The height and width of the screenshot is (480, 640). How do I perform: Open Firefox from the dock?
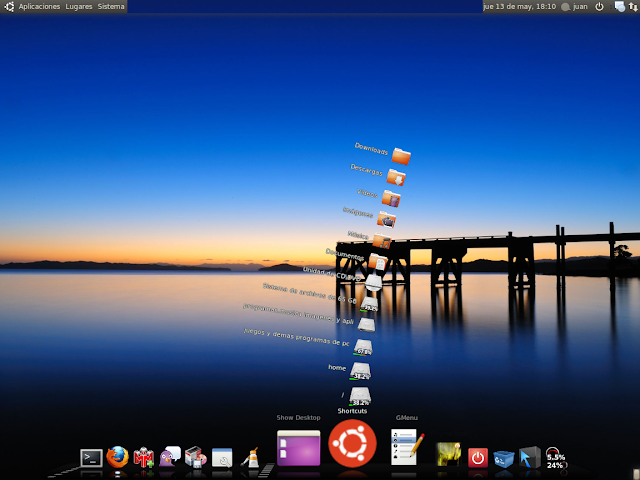click(x=118, y=457)
